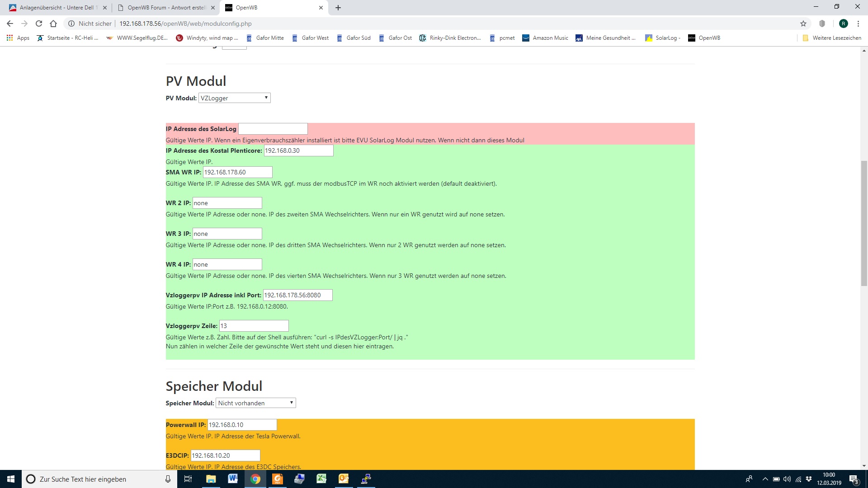Edit the WR 3 IP field
Viewport: 868px width, 488px height.
[227, 234]
